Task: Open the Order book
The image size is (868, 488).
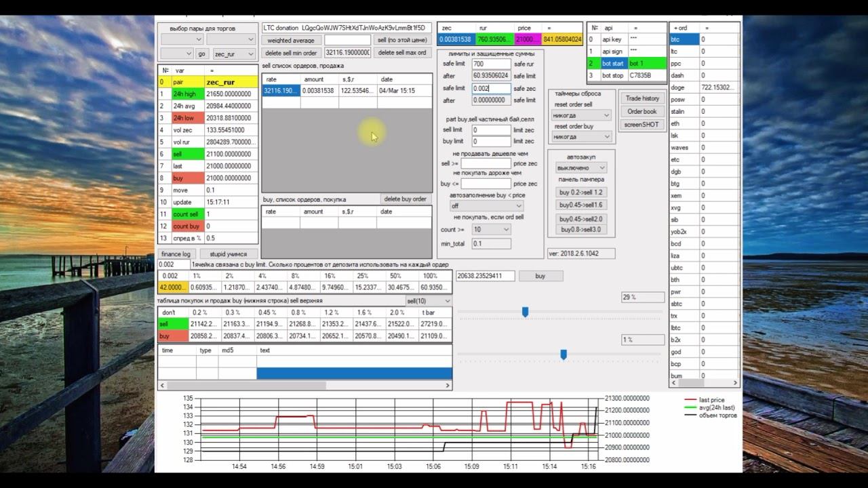Action: [642, 112]
